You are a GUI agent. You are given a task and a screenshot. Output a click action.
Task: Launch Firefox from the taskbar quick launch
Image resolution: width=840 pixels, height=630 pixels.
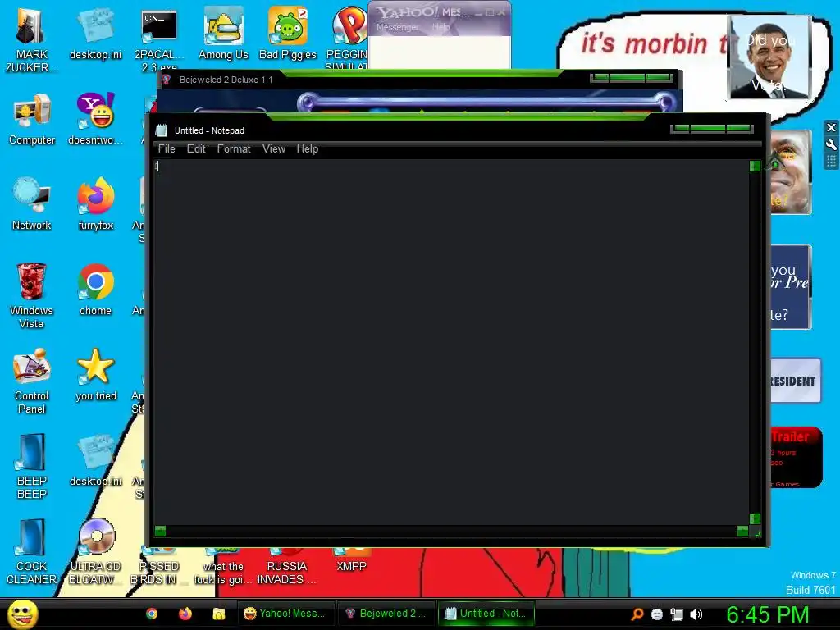click(185, 614)
